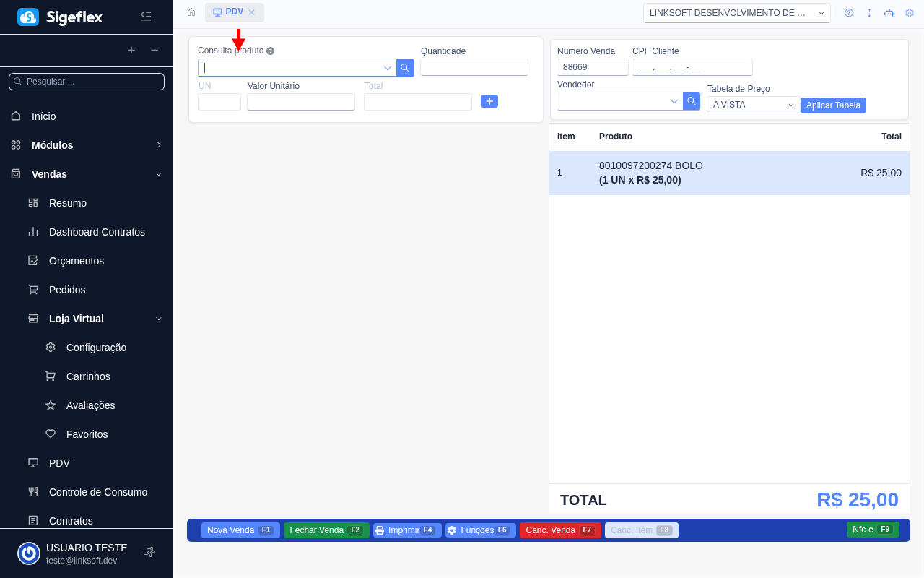
Task: Open settings gear icon in top bar
Action: (x=910, y=13)
